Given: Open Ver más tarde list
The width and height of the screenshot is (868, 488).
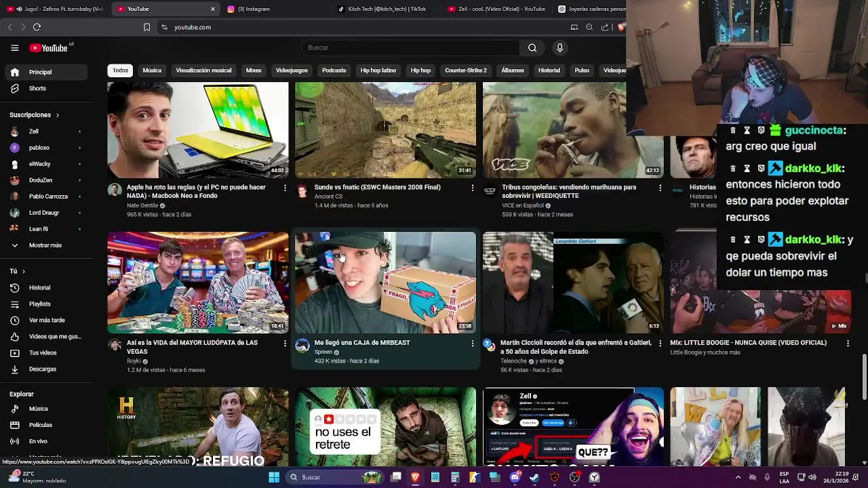Looking at the screenshot, I should pyautogui.click(x=46, y=320).
